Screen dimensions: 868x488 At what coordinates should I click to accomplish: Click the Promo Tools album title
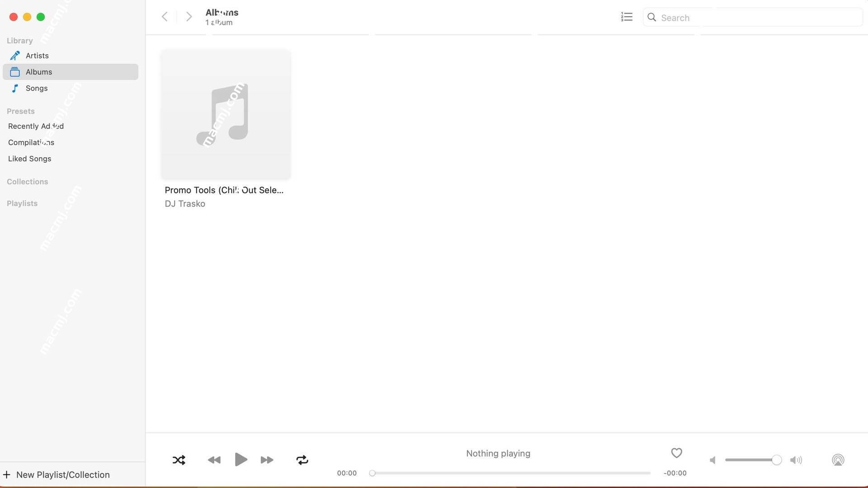(224, 190)
